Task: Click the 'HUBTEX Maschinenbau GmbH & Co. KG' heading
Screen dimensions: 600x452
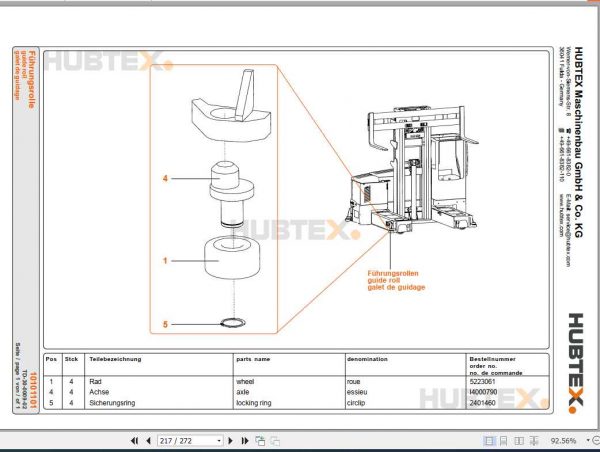Action: point(578,142)
